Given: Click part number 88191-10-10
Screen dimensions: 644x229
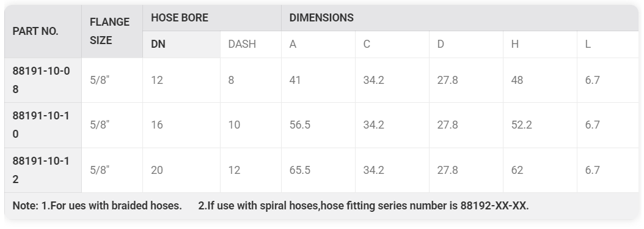Looking at the screenshot, I should (41, 125).
